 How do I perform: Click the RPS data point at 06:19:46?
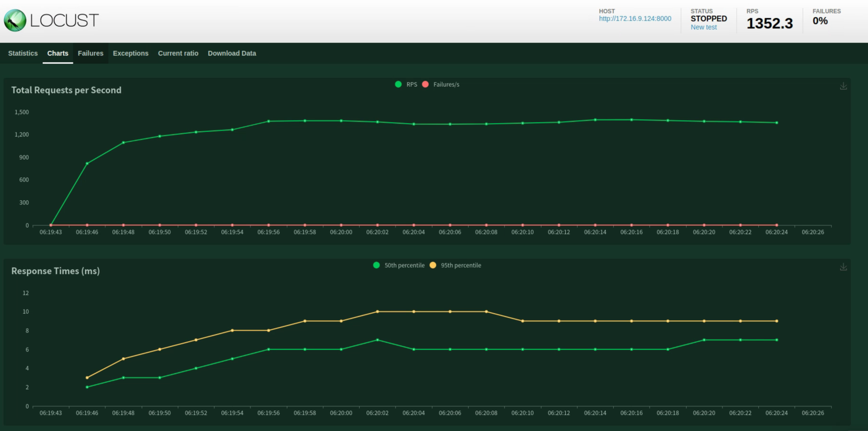87,163
